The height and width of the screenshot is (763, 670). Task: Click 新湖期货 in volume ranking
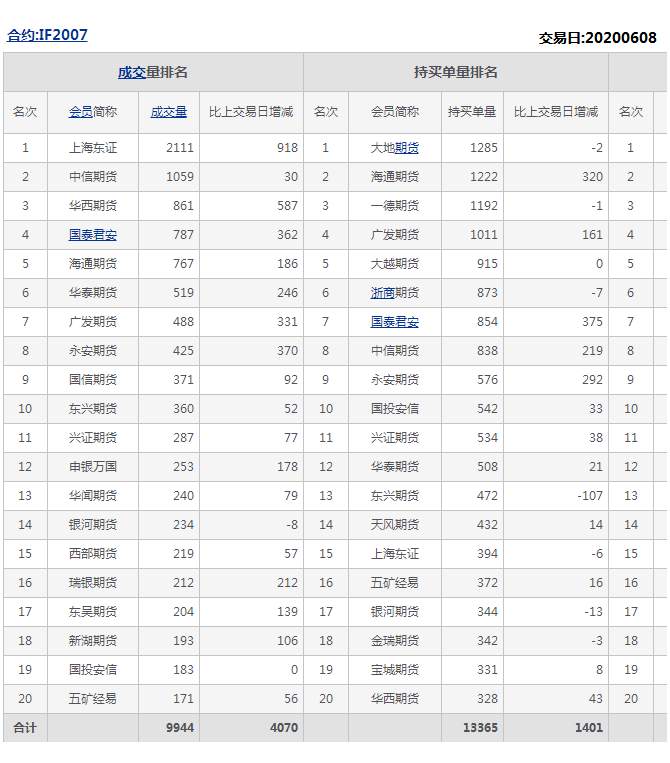coord(93,641)
